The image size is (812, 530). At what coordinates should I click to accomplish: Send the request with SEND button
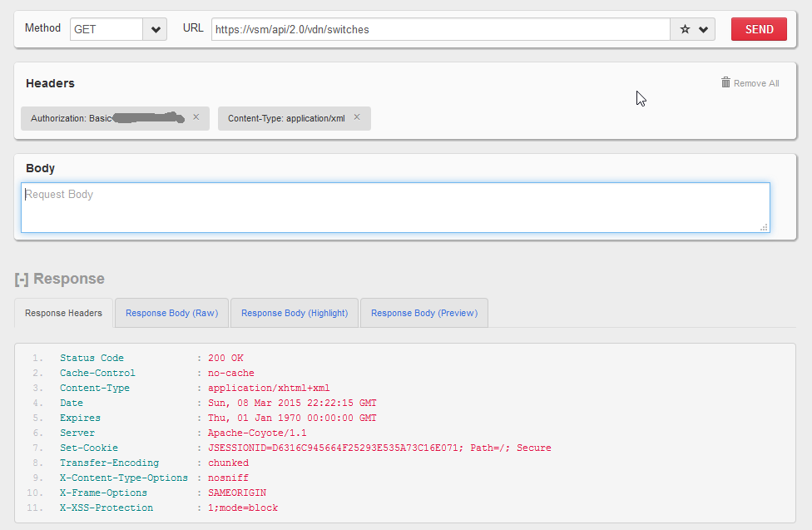[x=760, y=29]
